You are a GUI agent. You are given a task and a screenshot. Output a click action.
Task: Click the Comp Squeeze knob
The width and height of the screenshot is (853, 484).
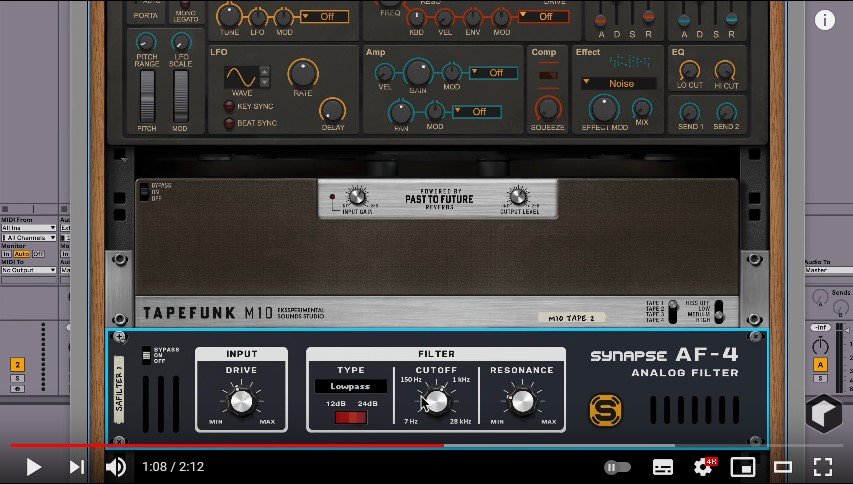(548, 108)
